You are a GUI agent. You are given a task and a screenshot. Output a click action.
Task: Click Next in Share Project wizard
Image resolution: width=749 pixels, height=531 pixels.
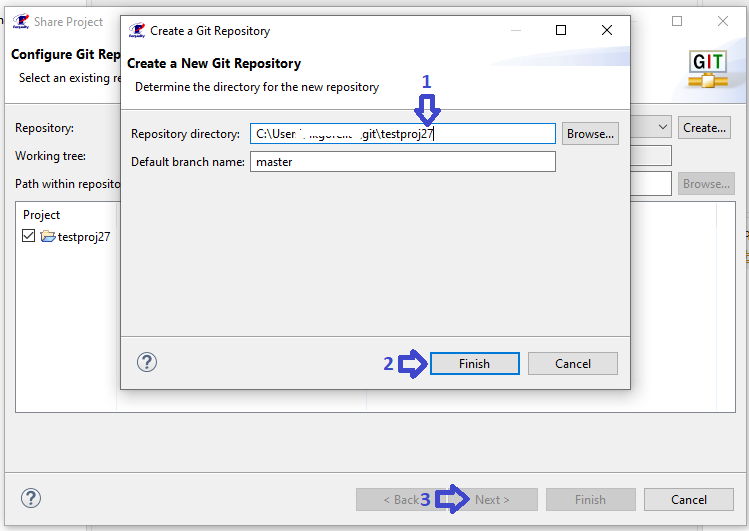click(492, 499)
